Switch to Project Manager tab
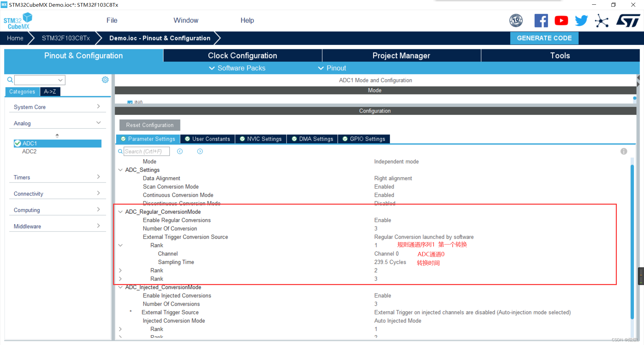This screenshot has height=345, width=644. coord(401,56)
